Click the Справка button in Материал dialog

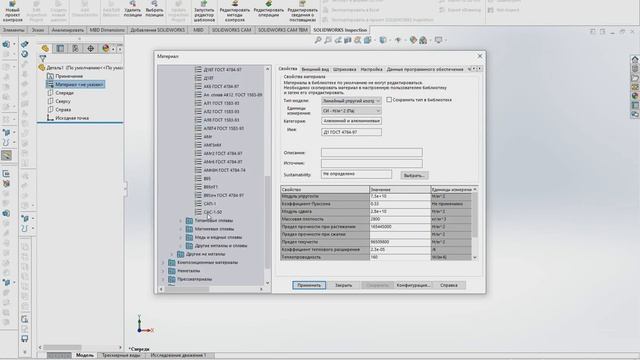pyautogui.click(x=449, y=285)
